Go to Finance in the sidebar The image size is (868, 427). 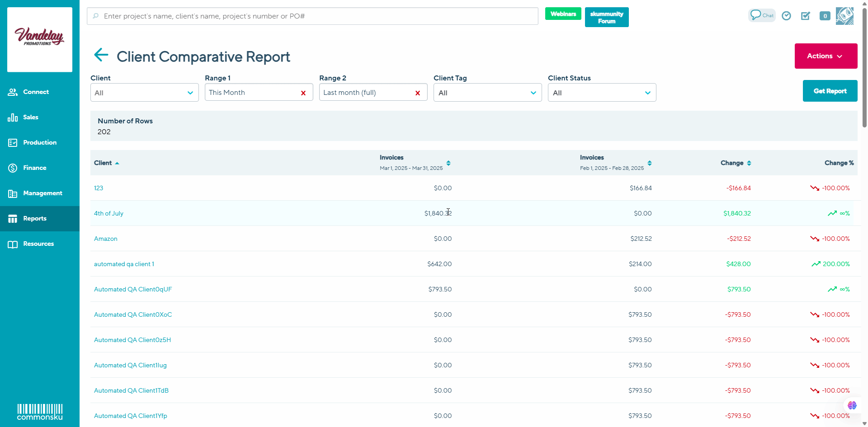[x=35, y=168]
